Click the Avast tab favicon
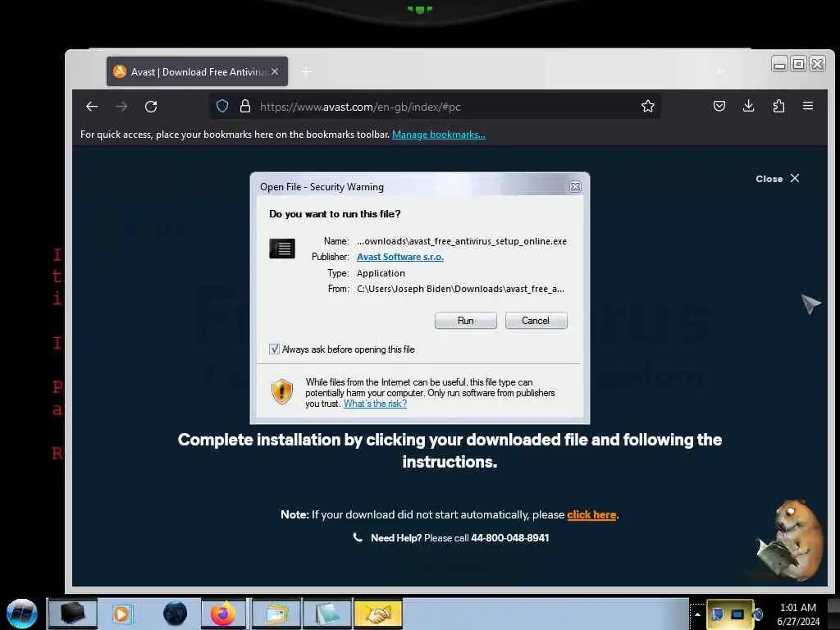Image resolution: width=840 pixels, height=630 pixels. point(120,71)
